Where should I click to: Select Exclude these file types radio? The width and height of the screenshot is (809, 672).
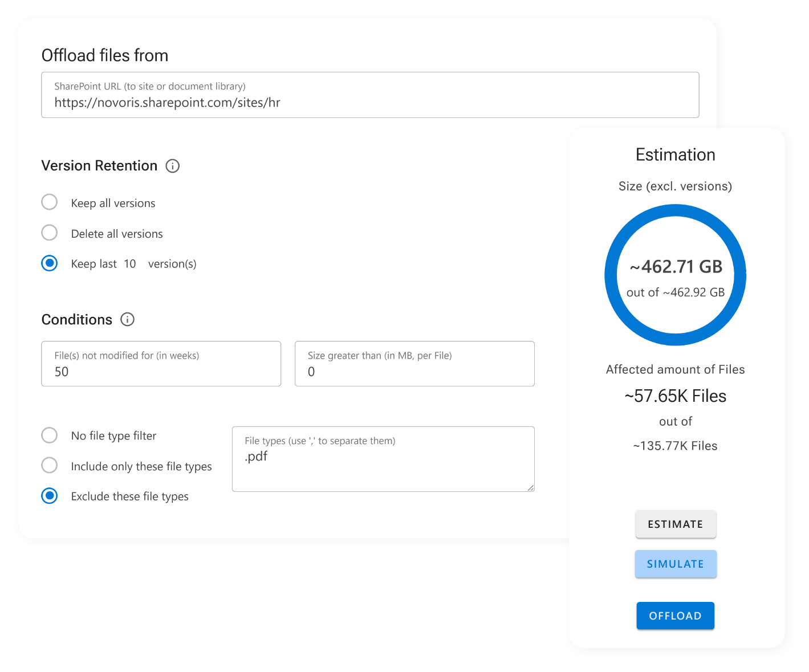point(50,496)
